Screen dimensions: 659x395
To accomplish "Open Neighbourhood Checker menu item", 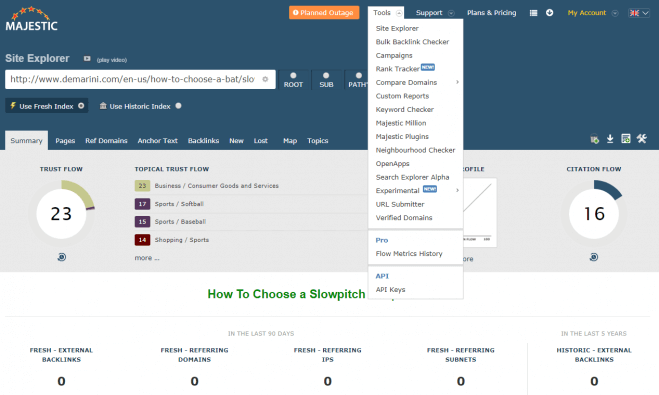I will 415,150.
